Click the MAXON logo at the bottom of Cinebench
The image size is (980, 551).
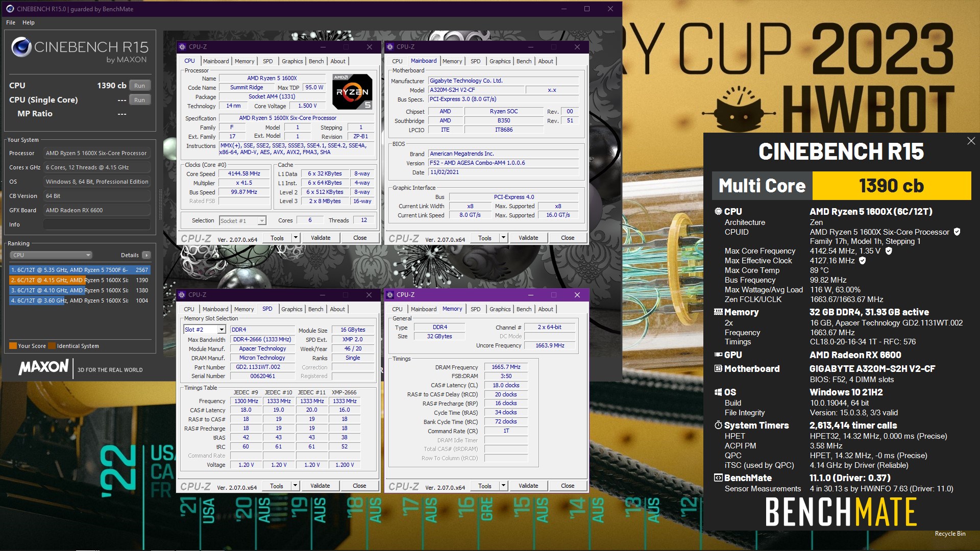coord(43,367)
